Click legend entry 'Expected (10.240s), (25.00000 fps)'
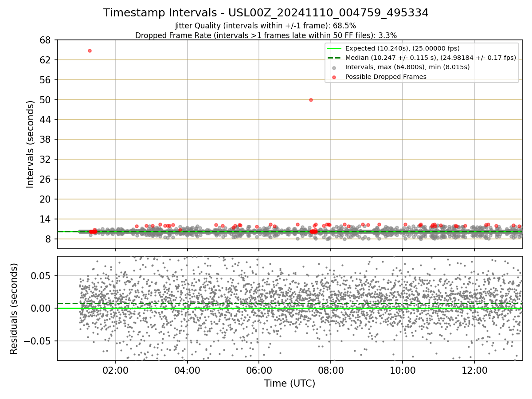Screen dimensions: 532x399 point(403,49)
